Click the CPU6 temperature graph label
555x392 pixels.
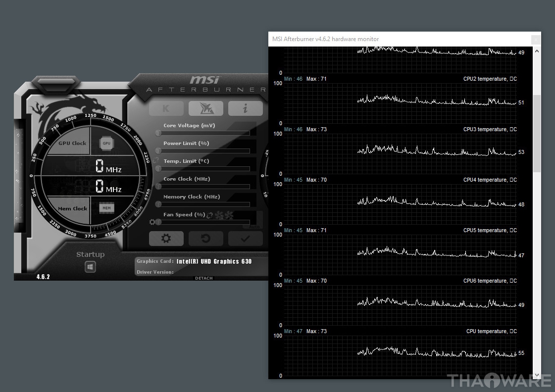click(x=490, y=281)
